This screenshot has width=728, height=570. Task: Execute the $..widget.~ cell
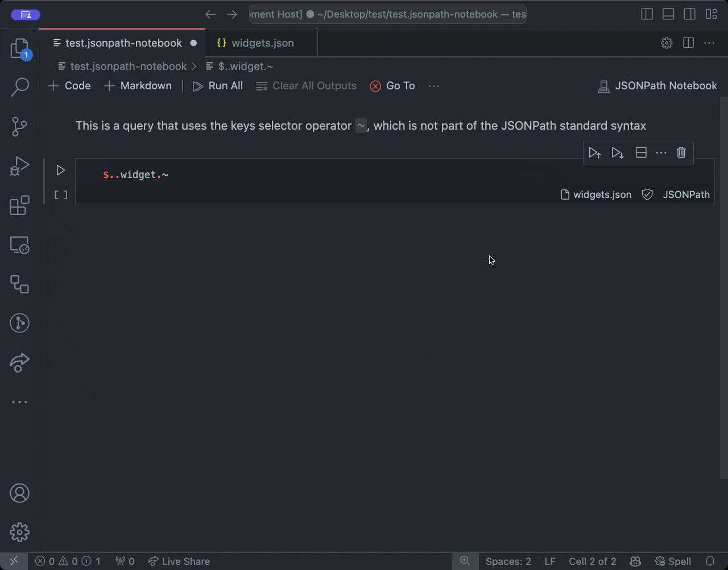tap(61, 170)
